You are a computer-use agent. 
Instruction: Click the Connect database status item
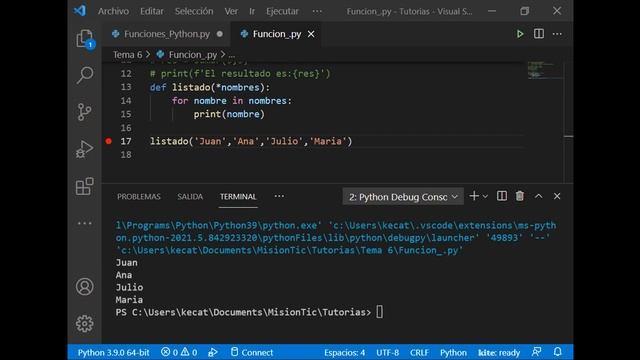click(x=252, y=352)
